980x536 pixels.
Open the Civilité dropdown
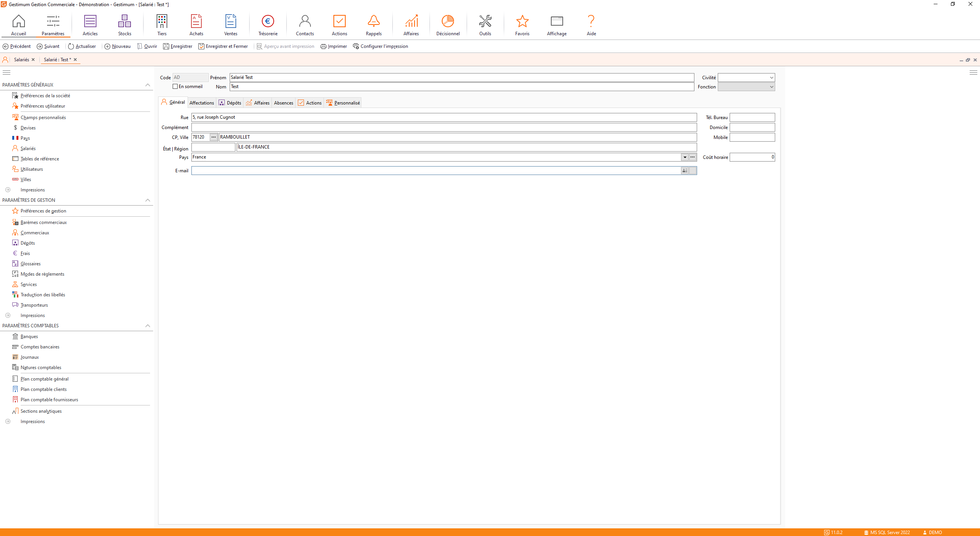[x=771, y=78]
